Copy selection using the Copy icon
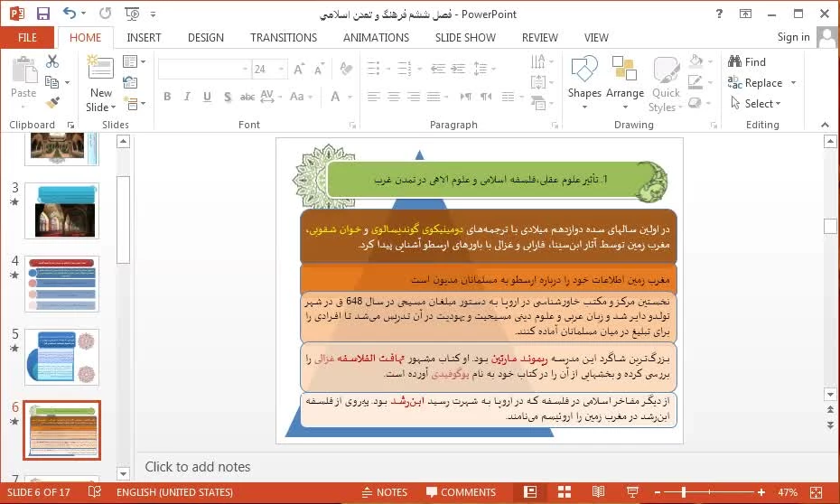 (52, 82)
